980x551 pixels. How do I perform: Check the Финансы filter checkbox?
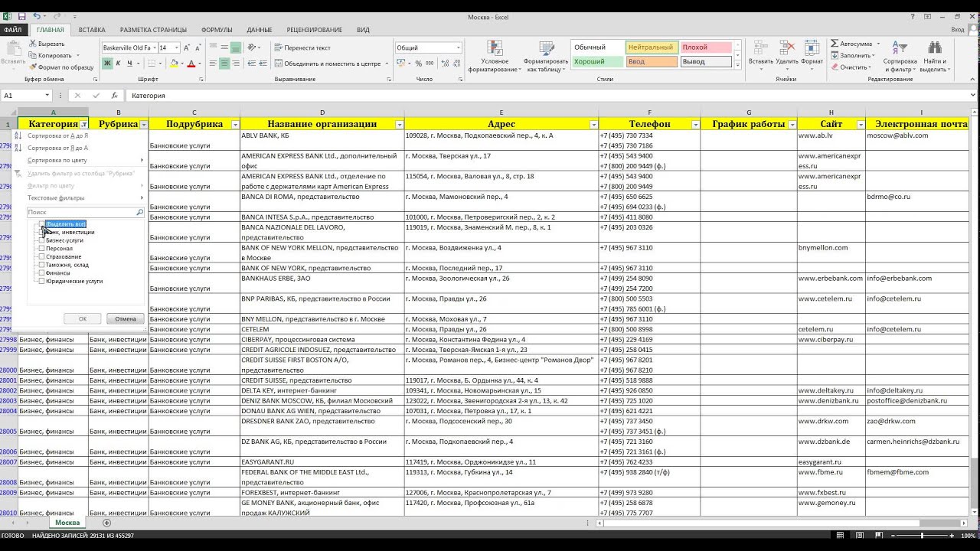42,272
